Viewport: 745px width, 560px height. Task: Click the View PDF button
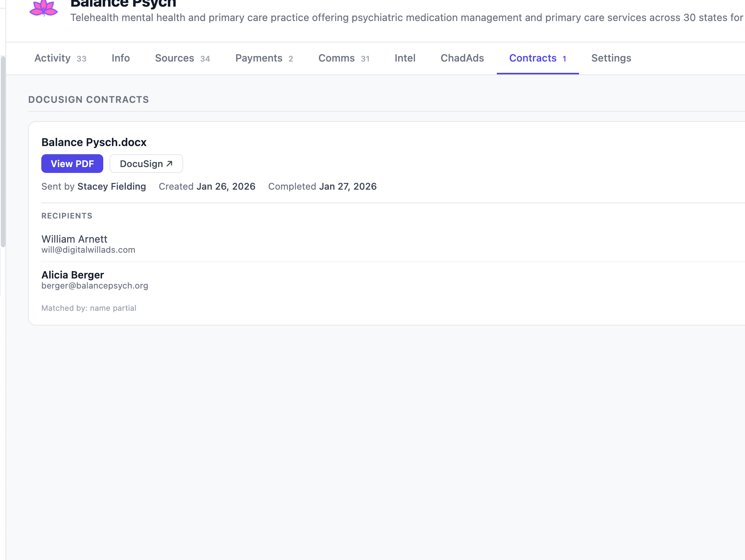click(x=72, y=163)
